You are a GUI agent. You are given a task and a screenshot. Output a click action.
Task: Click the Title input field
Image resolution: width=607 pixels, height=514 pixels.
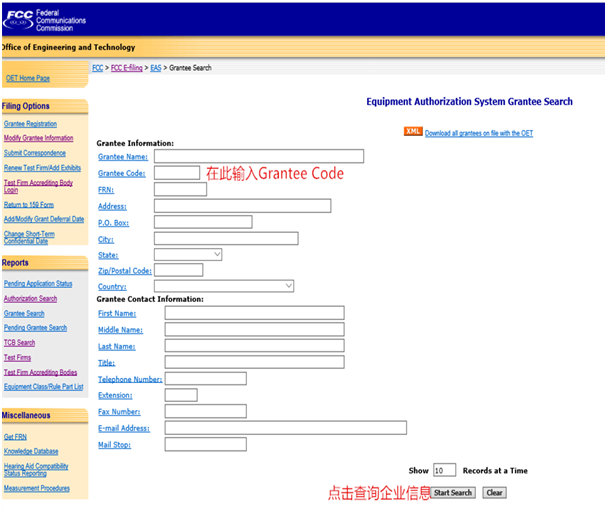pyautogui.click(x=254, y=362)
